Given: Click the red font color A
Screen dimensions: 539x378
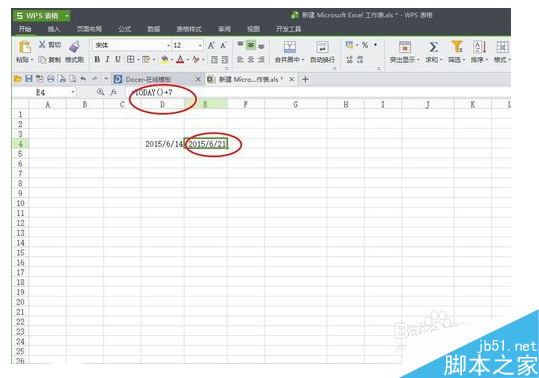Looking at the screenshot, I should pos(180,59).
